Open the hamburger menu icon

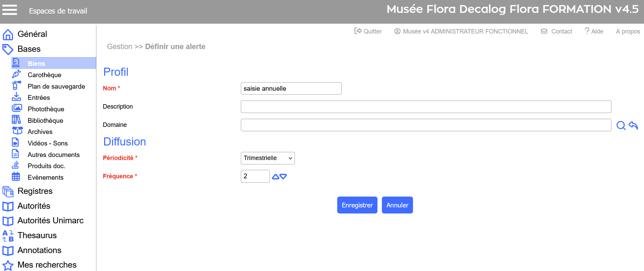pos(9,10)
